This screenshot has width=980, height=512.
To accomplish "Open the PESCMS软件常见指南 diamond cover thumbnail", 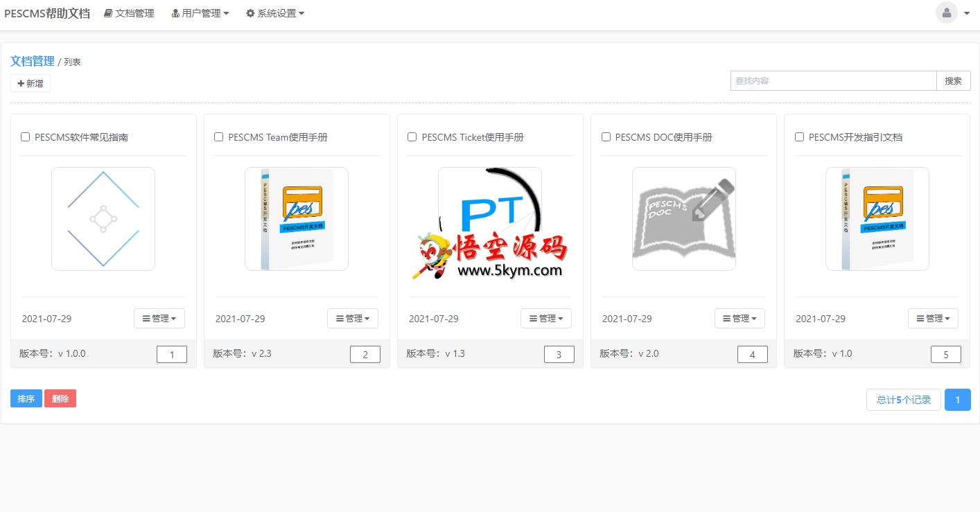I will [x=103, y=219].
